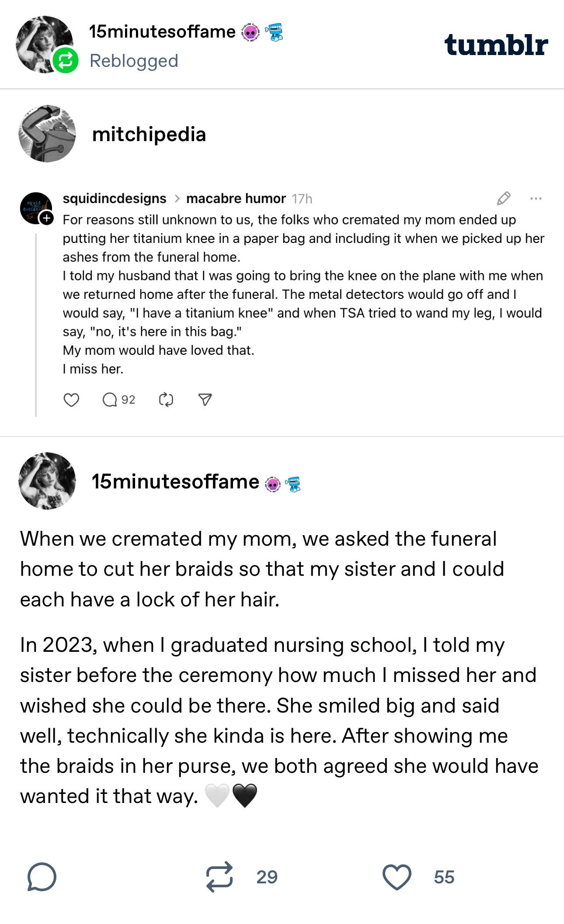Viewport: 564px width, 924px height.
Task: Click the chevron between squidincdesigns and macabre humor
Action: (x=177, y=199)
